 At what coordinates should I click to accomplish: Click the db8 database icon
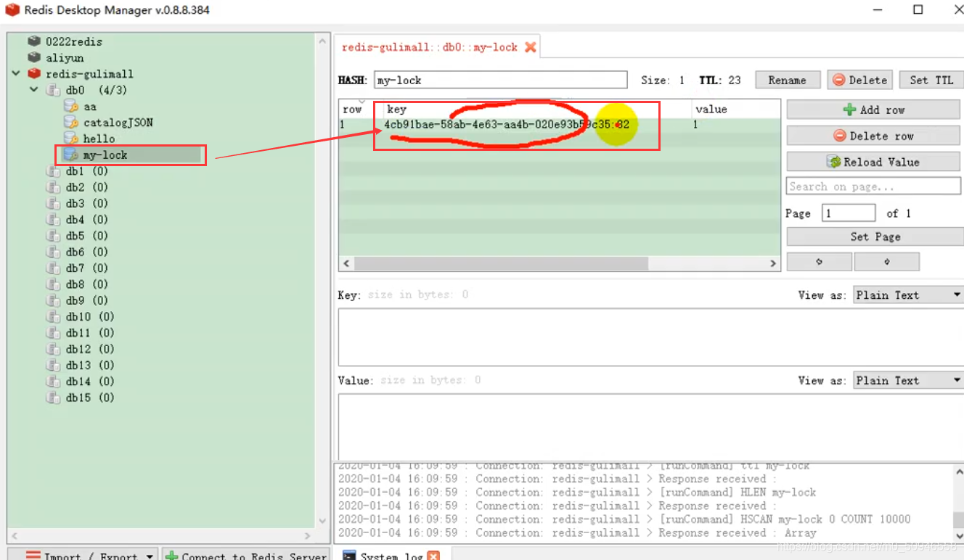[54, 284]
